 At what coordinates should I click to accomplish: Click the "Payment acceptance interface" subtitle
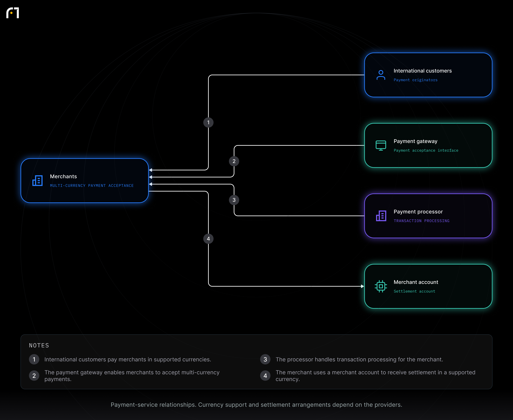(x=426, y=150)
